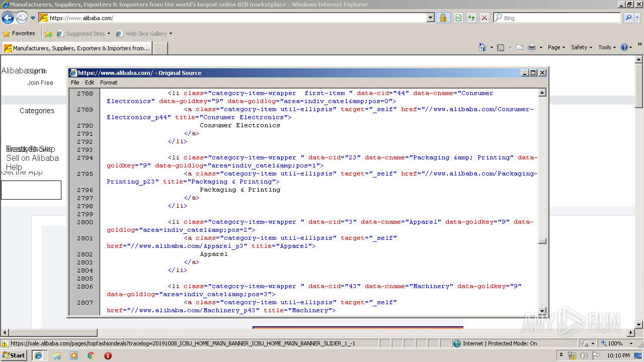Open the Page menu
The height and width of the screenshot is (362, 644).
(x=556, y=47)
